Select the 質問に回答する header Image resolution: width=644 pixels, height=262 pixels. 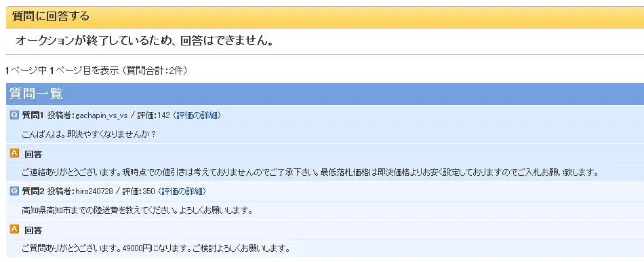click(x=325, y=17)
